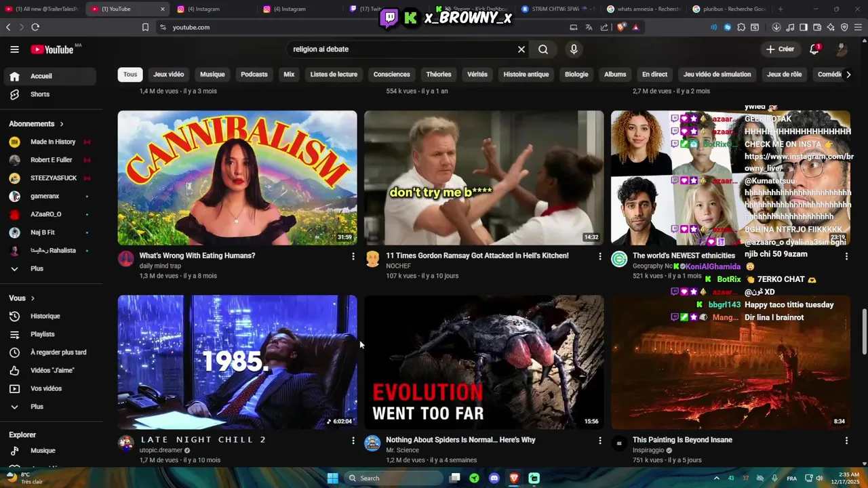This screenshot has height=488, width=868.
Task: Open the NOCHEF channel link
Action: pos(398,266)
